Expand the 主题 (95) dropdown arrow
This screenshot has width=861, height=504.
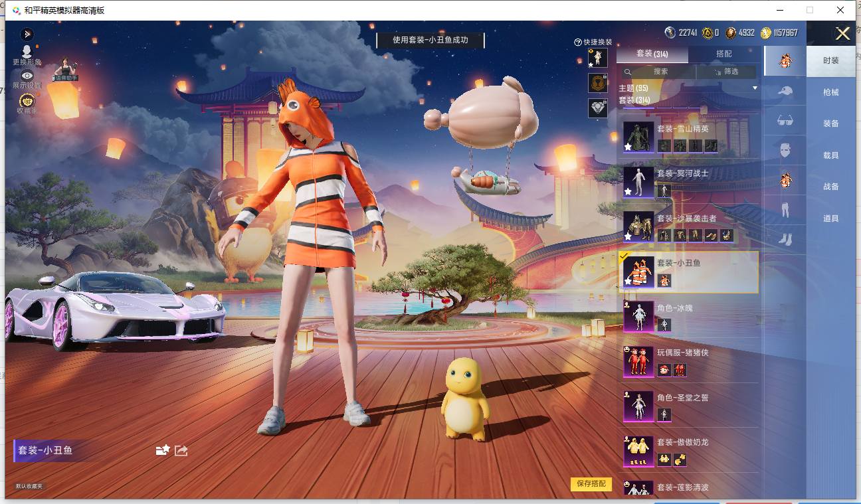(755, 88)
